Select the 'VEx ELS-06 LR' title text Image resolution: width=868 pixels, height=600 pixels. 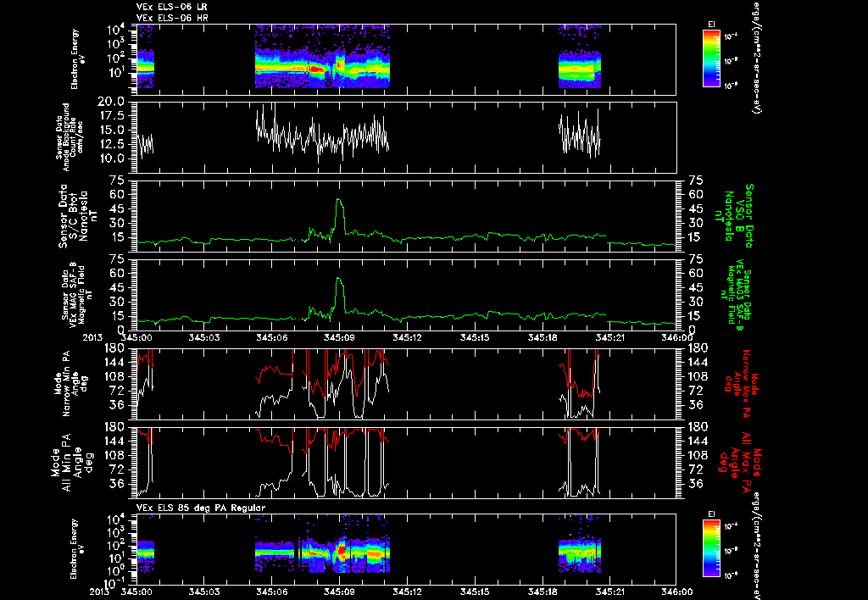172,7
